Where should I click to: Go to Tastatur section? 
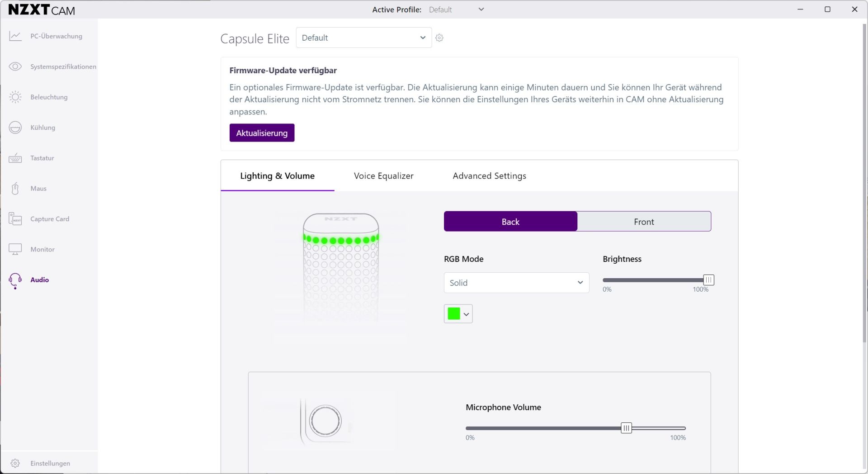42,158
